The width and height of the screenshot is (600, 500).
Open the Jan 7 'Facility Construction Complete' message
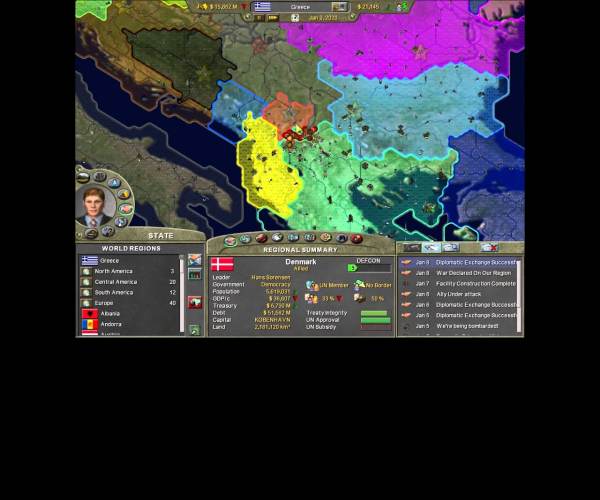click(458, 284)
